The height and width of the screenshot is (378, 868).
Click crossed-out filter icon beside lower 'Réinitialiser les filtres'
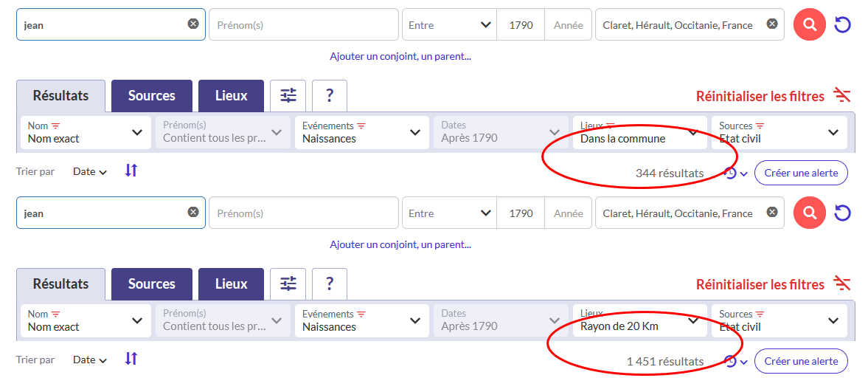point(842,284)
